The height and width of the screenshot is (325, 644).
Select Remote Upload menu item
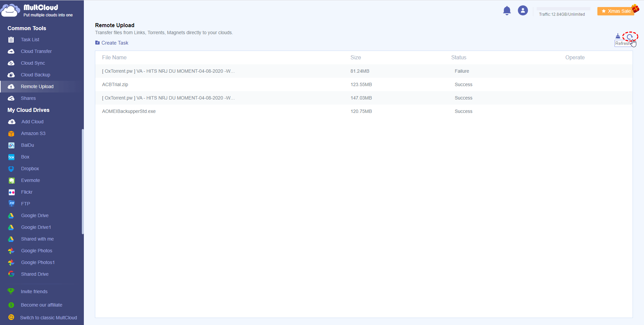coord(37,86)
